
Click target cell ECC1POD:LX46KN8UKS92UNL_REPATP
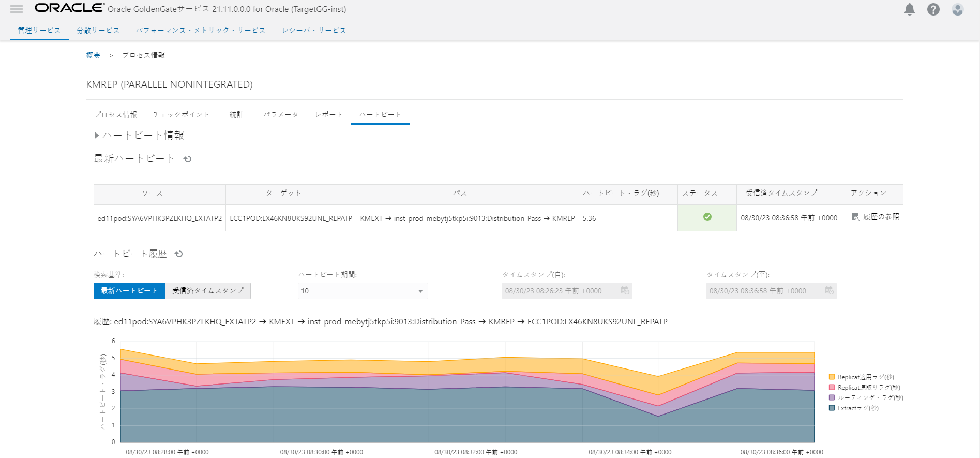[291, 218]
